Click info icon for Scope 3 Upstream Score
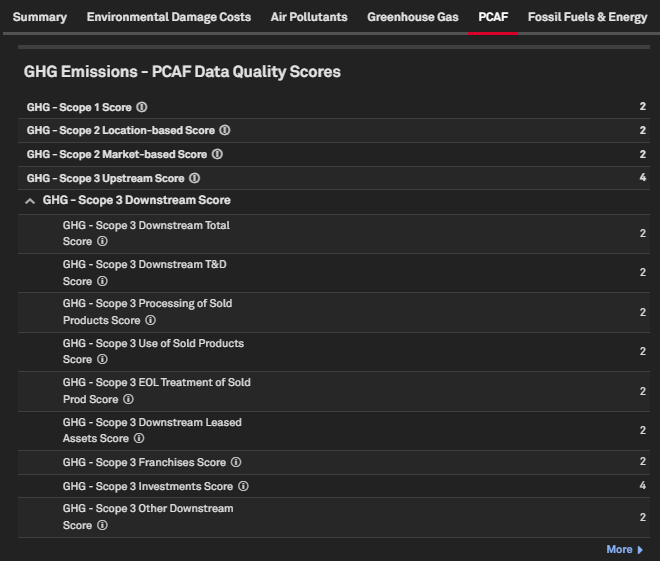 (195, 179)
